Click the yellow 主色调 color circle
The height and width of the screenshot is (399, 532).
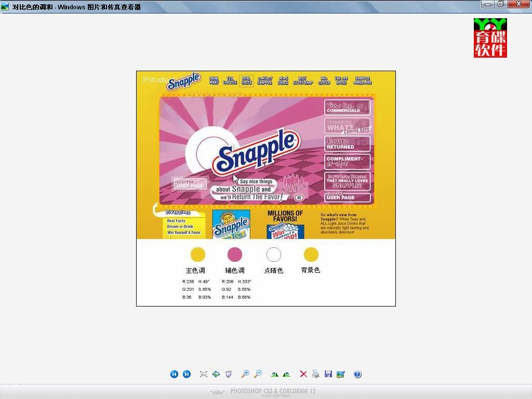(x=198, y=255)
